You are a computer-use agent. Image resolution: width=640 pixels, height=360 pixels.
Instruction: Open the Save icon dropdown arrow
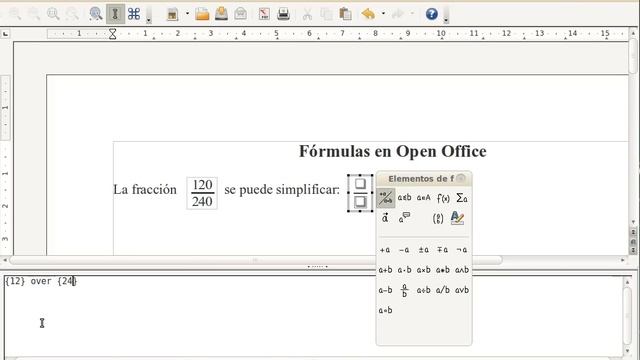(x=187, y=14)
